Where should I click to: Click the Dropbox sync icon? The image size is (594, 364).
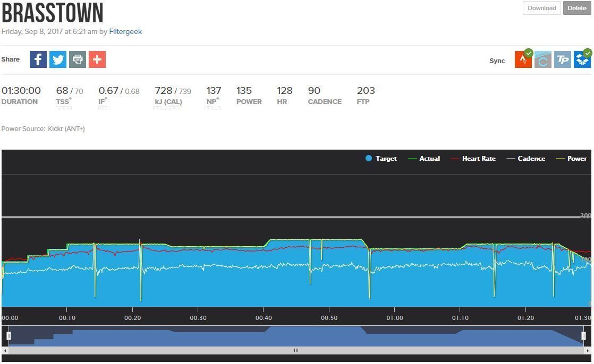582,60
